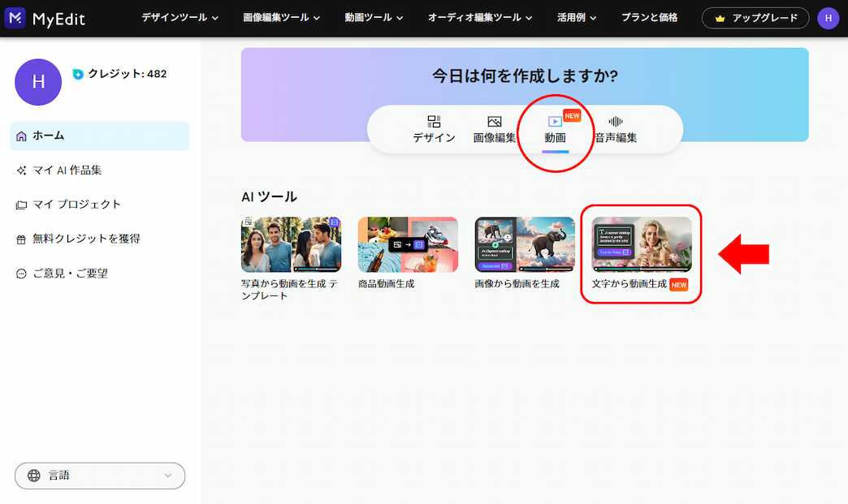Open 写真から動画を生成 テンプレート thumbnail
The width and height of the screenshot is (848, 504).
291,244
